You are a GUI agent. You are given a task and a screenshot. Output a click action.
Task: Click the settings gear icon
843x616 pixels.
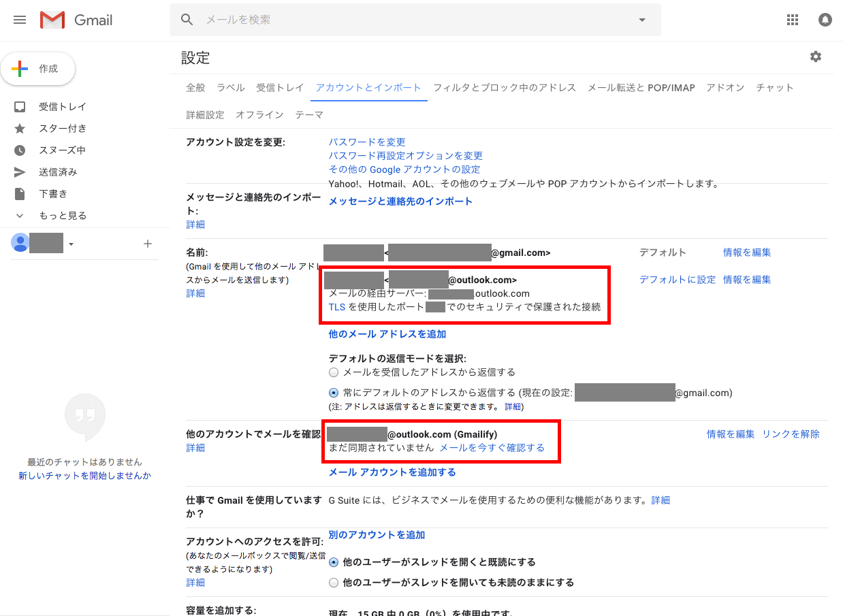click(x=815, y=56)
